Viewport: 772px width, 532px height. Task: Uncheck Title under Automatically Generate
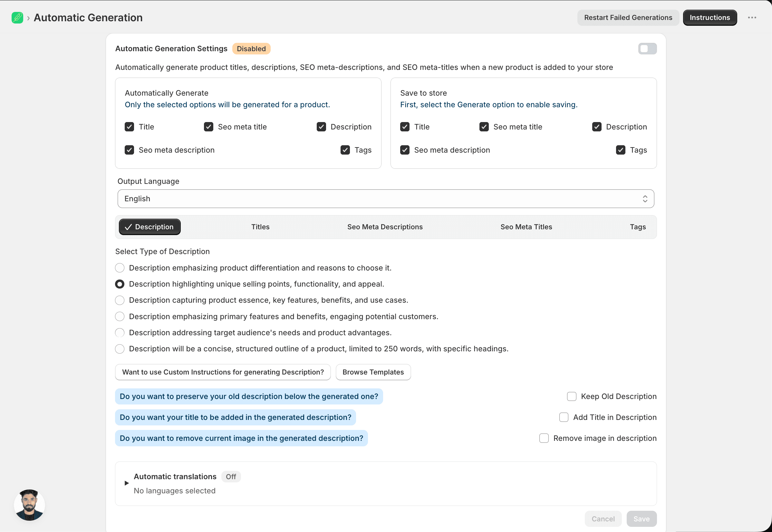[130, 127]
